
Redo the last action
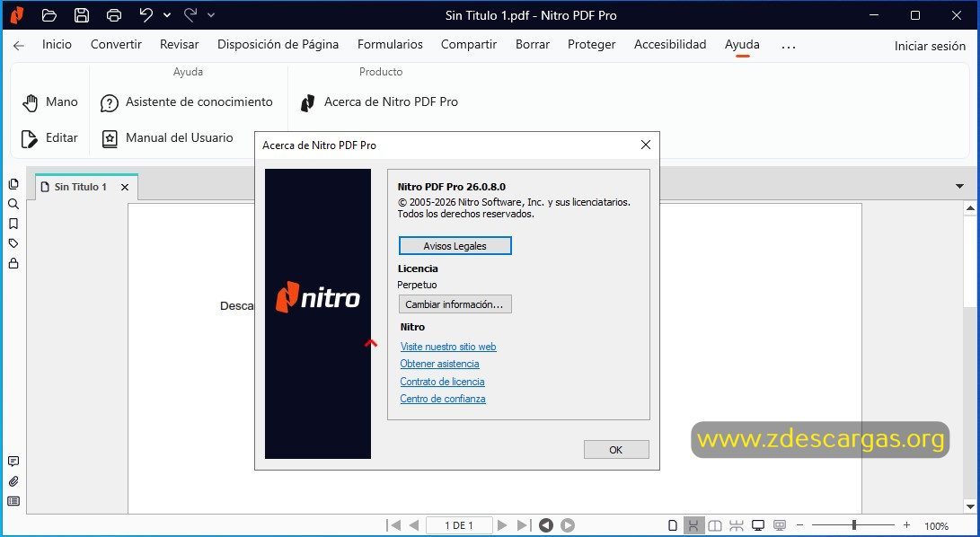(x=190, y=15)
